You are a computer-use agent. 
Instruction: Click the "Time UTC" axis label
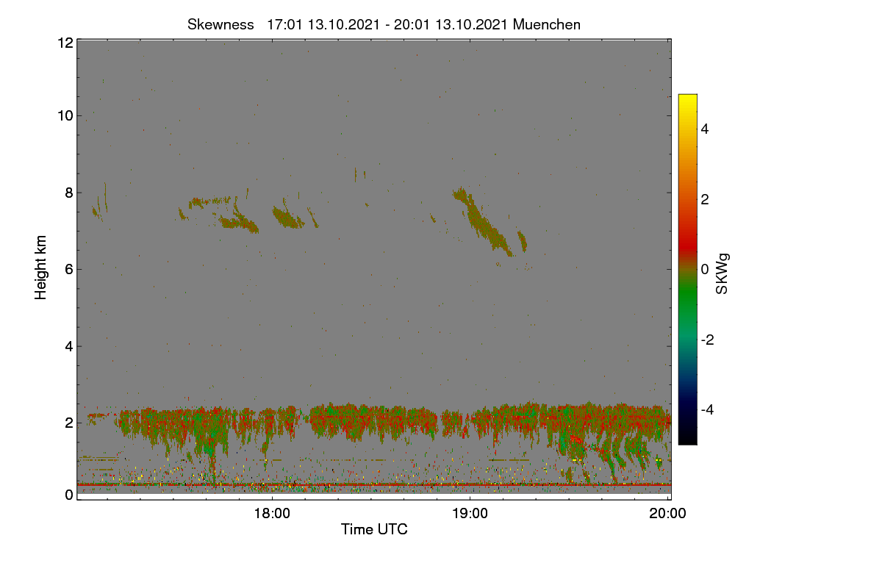click(374, 529)
